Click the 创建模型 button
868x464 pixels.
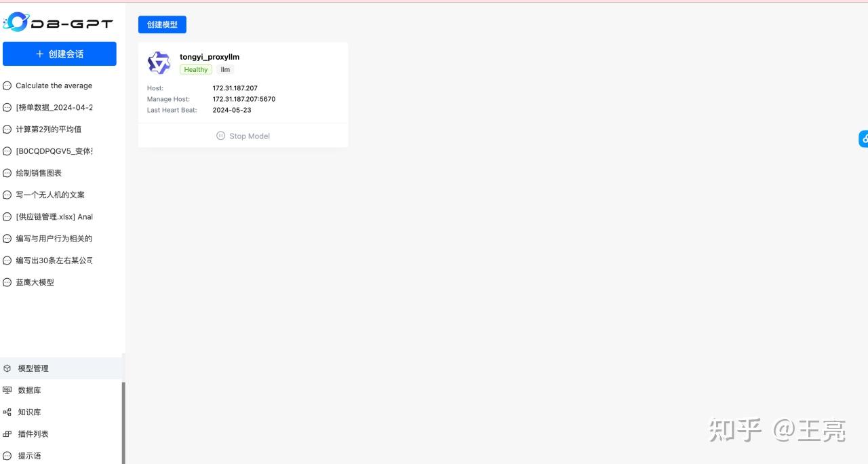pyautogui.click(x=162, y=24)
